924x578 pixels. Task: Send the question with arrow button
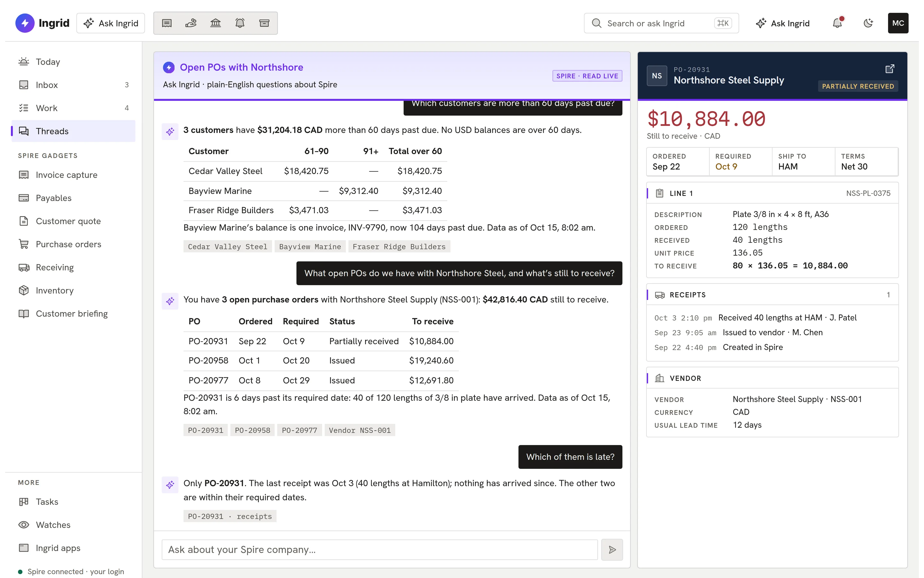point(612,550)
